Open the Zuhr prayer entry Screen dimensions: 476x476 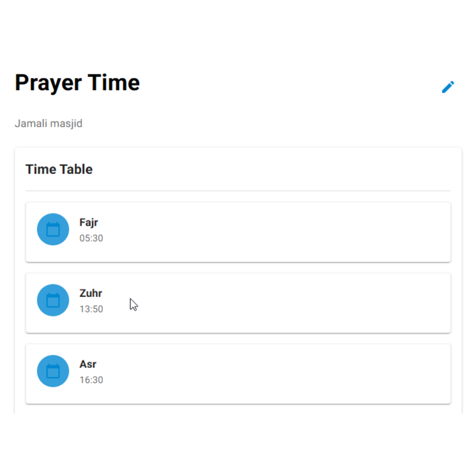[238, 302]
